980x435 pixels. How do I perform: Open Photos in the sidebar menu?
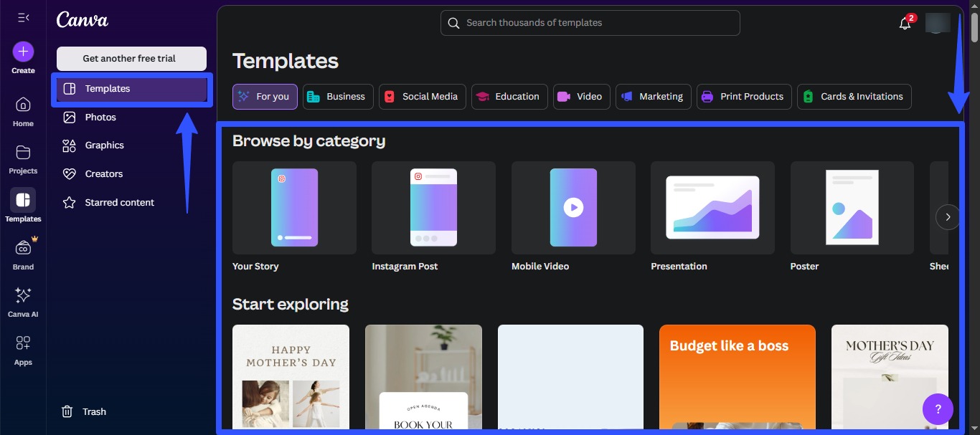coord(100,116)
